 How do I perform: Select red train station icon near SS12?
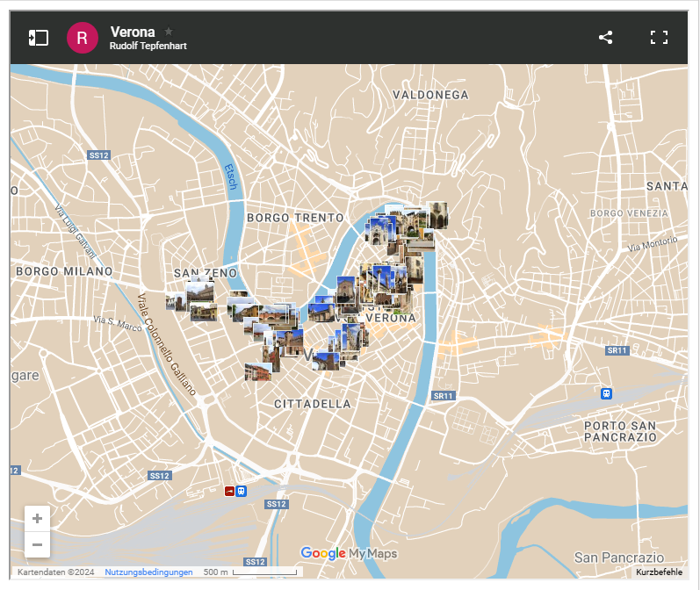[230, 492]
